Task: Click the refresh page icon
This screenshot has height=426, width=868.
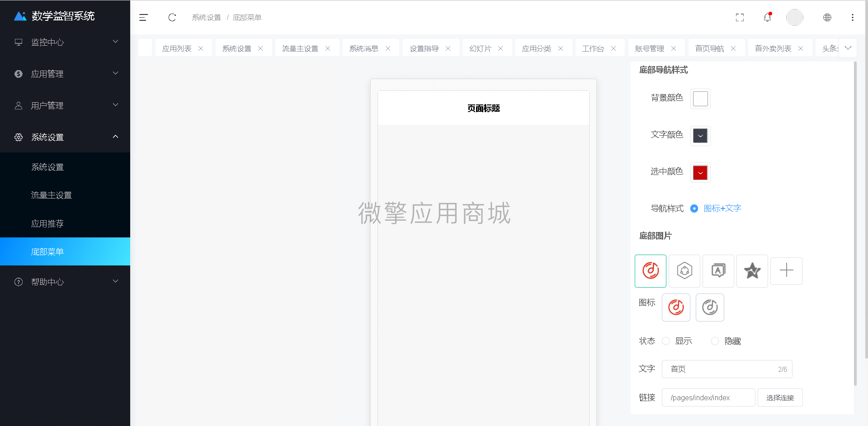Action: click(172, 17)
